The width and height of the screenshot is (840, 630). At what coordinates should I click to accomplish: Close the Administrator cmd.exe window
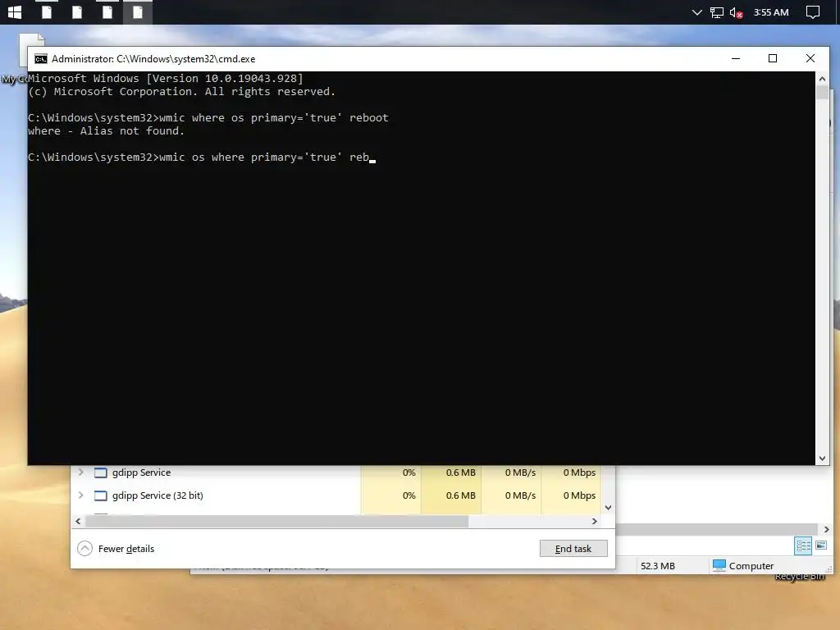click(810, 58)
